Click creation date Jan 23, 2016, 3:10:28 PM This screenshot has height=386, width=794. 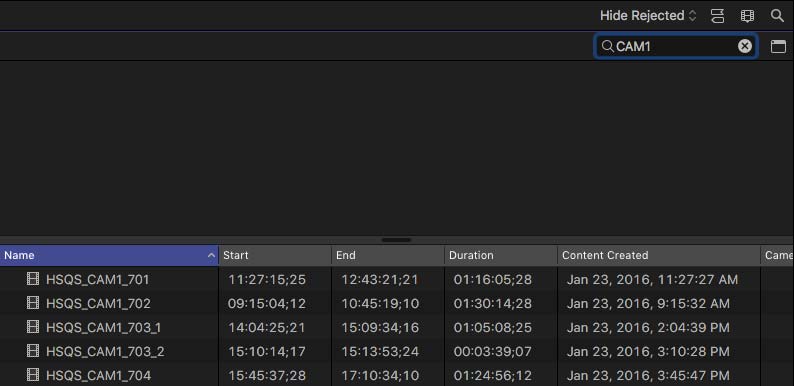(648, 352)
